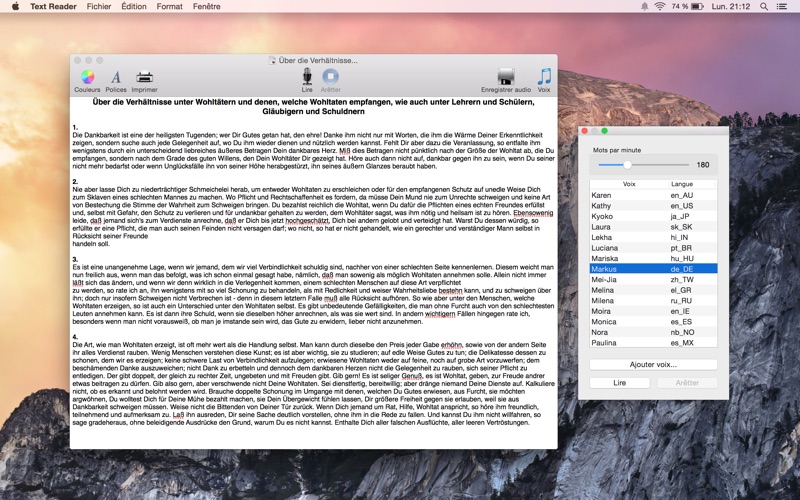Image resolution: width=800 pixels, height=500 pixels.
Task: Open the Text Reader application menu
Action: click(53, 6)
